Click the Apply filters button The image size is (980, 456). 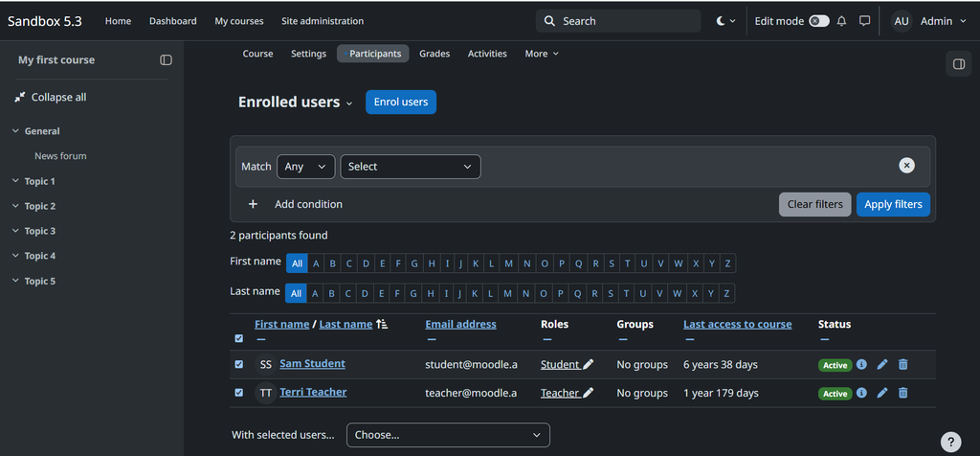coord(893,205)
